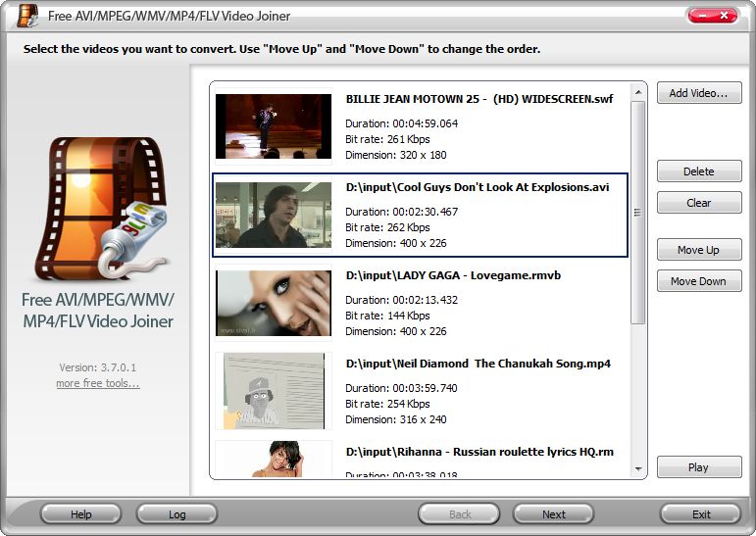
Task: Click the film strip app icon in title bar
Action: pyautogui.click(x=27, y=16)
